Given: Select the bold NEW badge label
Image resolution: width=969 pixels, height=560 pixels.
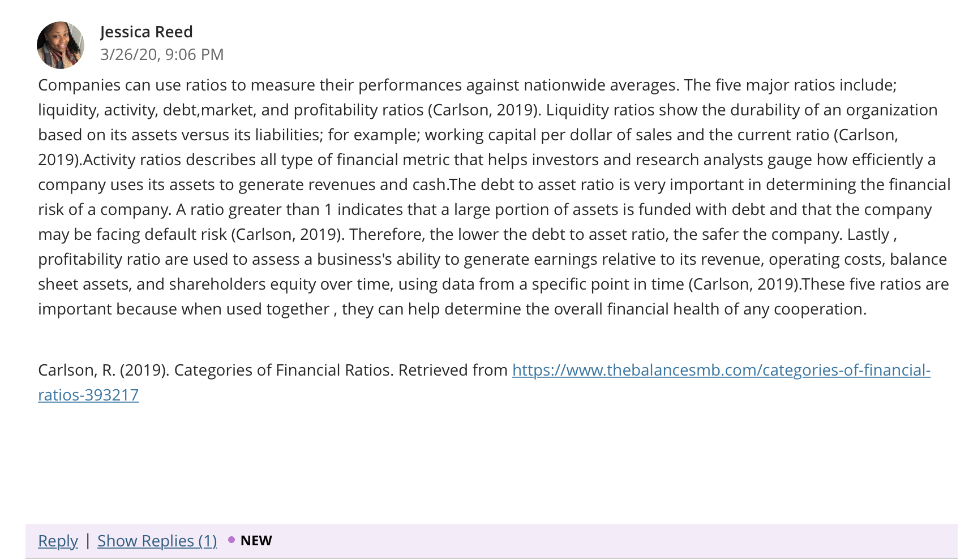Looking at the screenshot, I should 256,540.
